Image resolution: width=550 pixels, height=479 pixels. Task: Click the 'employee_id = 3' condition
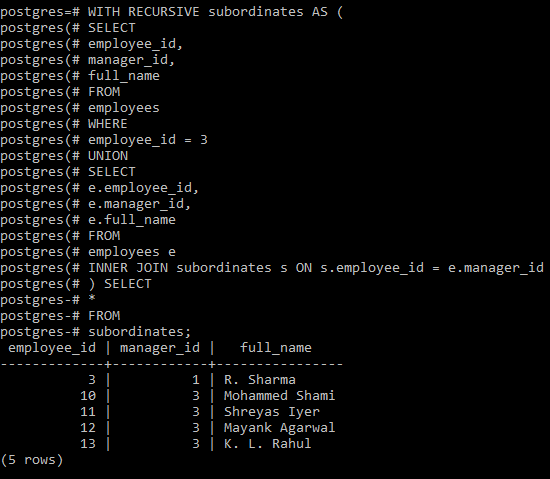[x=148, y=140]
